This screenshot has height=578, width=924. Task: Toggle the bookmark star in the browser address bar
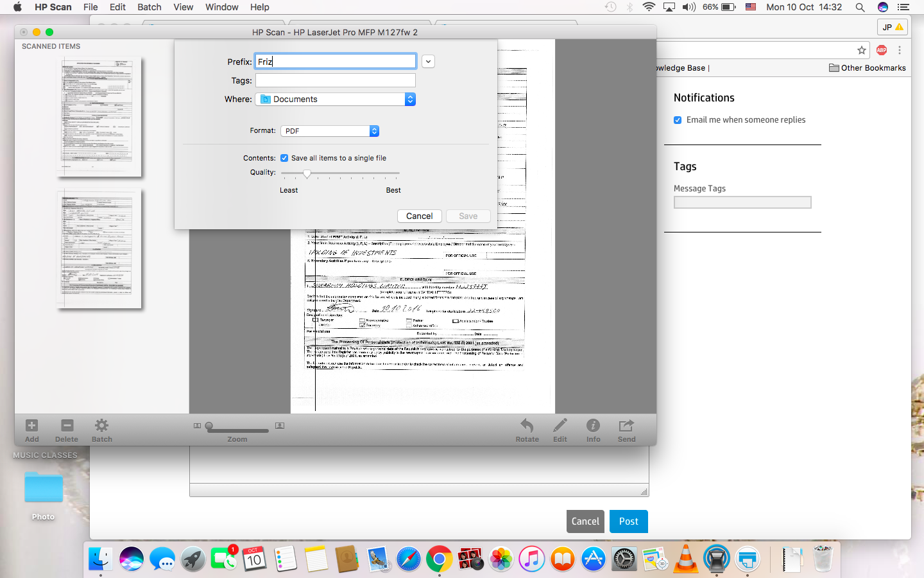click(x=860, y=50)
